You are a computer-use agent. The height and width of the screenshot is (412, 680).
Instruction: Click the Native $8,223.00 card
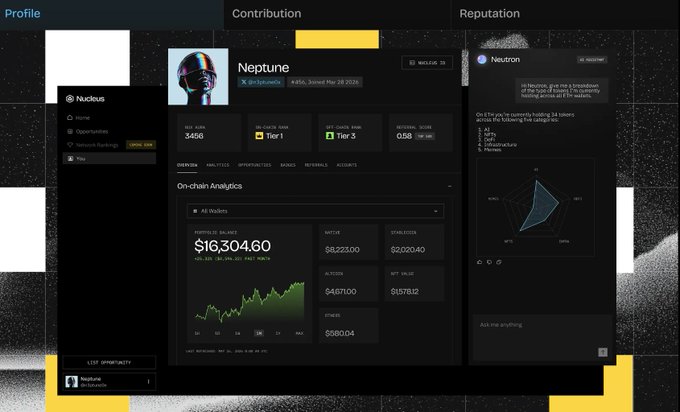click(349, 242)
